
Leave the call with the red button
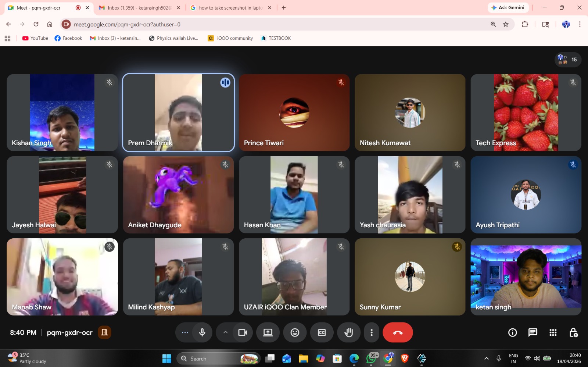(x=398, y=332)
